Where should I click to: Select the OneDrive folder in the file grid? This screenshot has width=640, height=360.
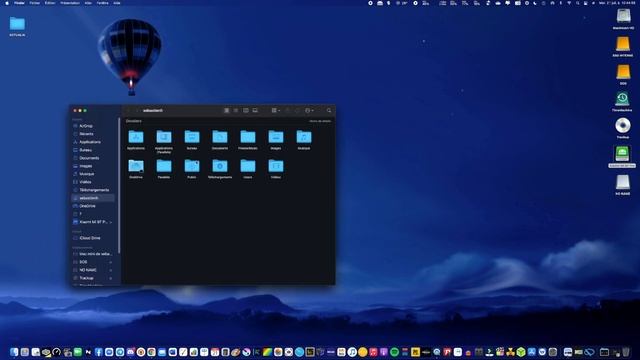tap(136, 169)
